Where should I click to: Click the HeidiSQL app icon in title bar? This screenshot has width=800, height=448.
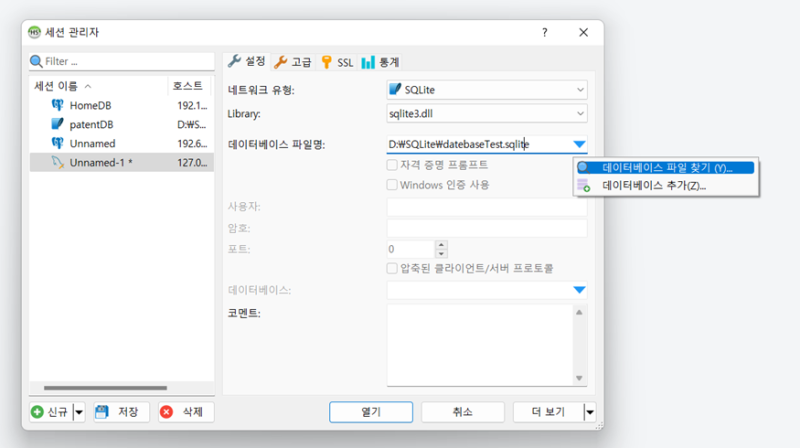(x=34, y=32)
